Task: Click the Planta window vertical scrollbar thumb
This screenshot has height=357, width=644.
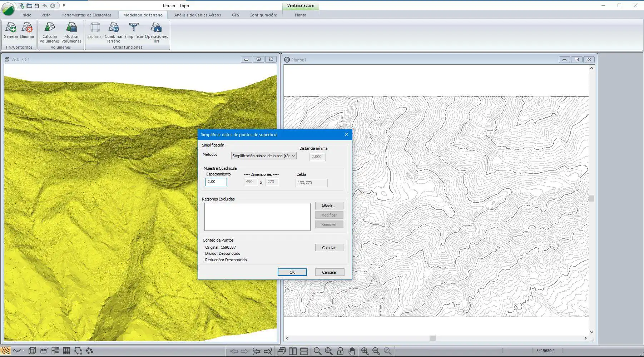Action: click(591, 199)
